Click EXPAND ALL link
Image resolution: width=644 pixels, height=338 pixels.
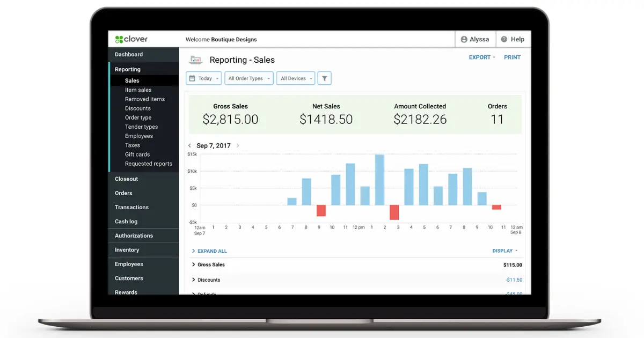point(209,251)
